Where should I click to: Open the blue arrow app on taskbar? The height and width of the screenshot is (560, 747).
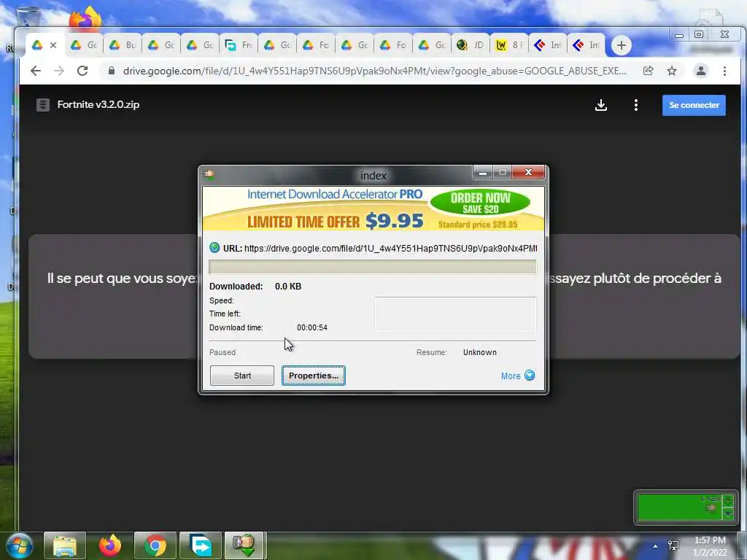(200, 546)
